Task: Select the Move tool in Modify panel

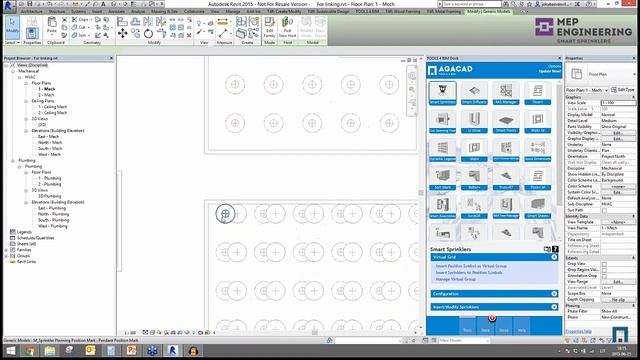Action: coord(122,33)
